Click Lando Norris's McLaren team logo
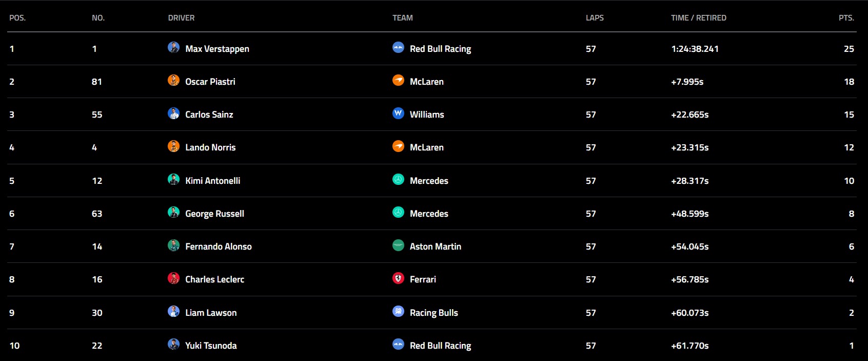Viewport: 868px width, 361px height. [398, 146]
